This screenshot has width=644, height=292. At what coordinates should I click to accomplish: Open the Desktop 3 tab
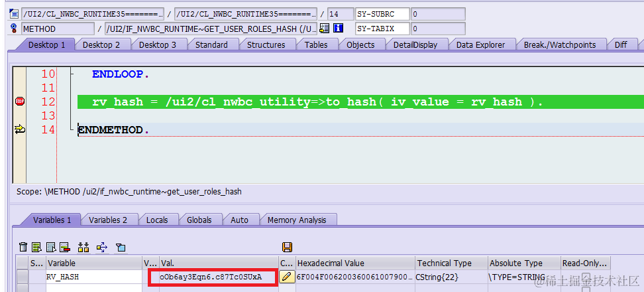click(x=157, y=45)
